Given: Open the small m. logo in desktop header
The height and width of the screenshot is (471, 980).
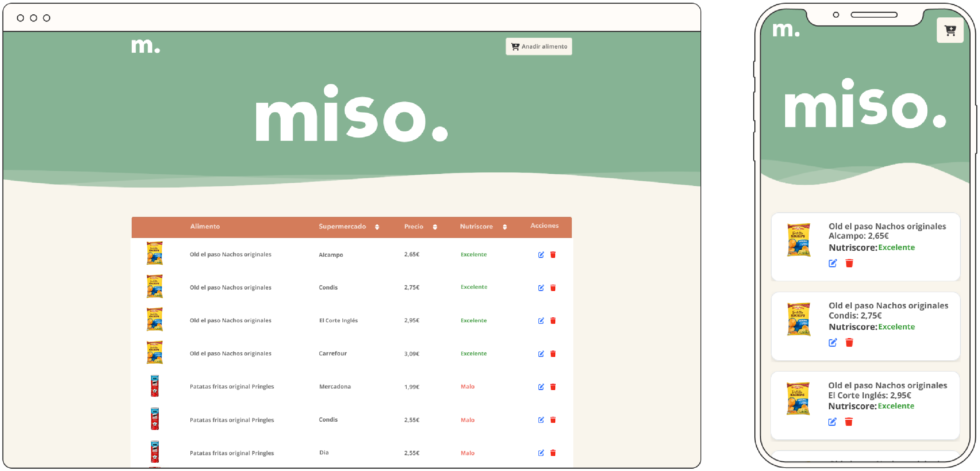Looking at the screenshot, I should coord(145,46).
